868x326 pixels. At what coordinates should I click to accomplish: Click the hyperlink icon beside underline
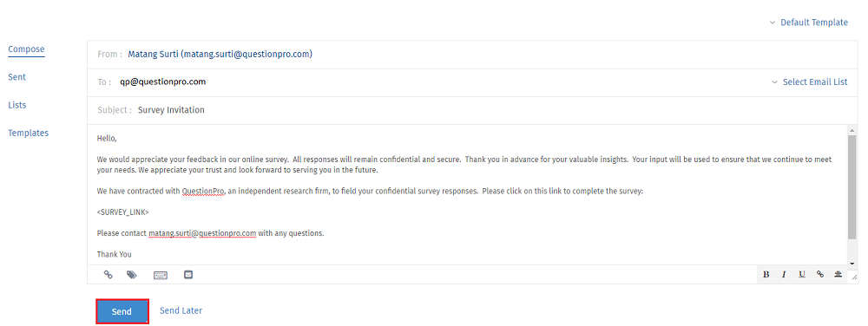pyautogui.click(x=820, y=275)
